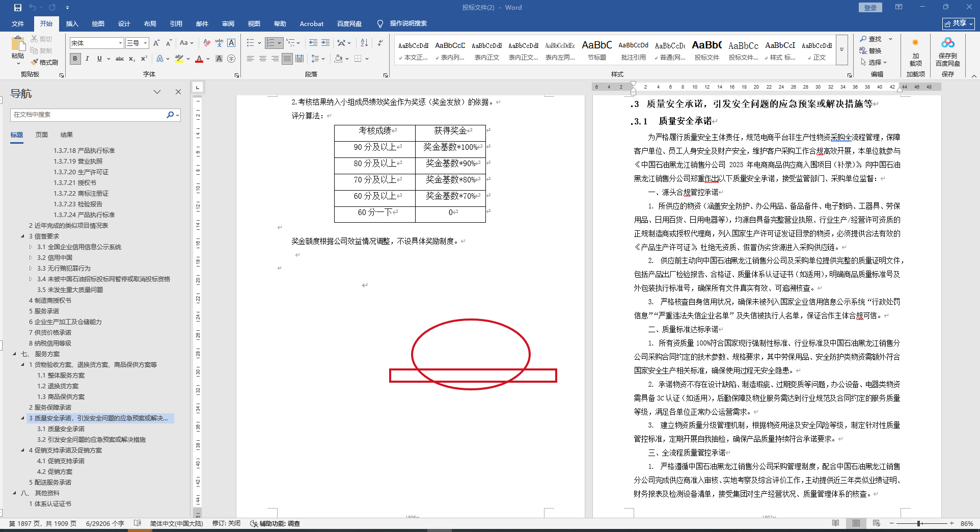This screenshot has width=980, height=532.
Task: Center-align the paragraph
Action: [263, 59]
